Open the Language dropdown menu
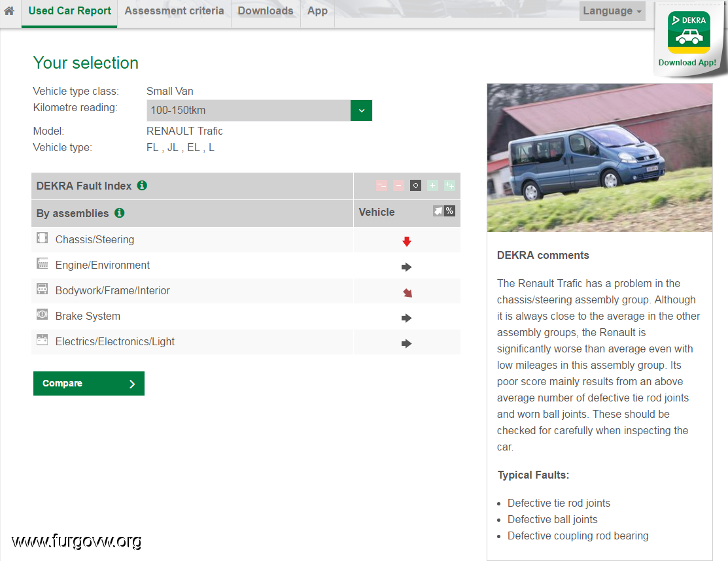 tap(612, 10)
